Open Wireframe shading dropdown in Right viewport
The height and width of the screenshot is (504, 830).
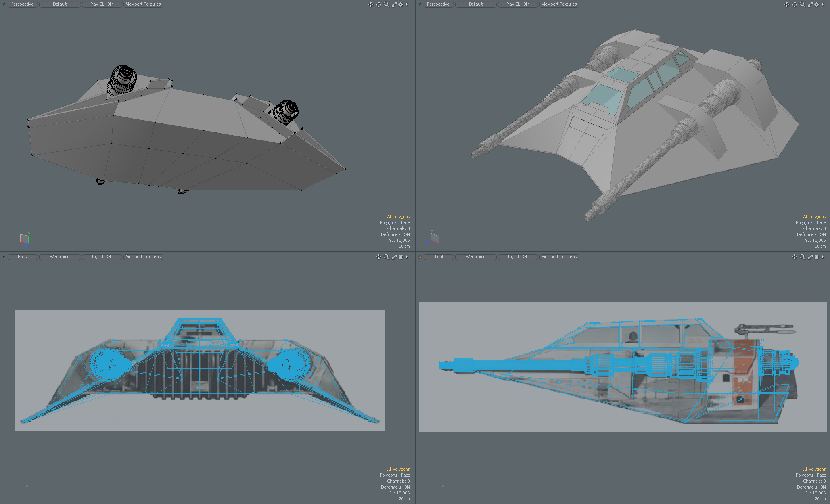tap(476, 257)
